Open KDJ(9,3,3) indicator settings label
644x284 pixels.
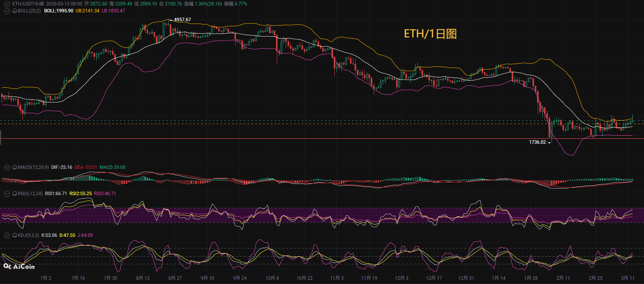coord(28,236)
